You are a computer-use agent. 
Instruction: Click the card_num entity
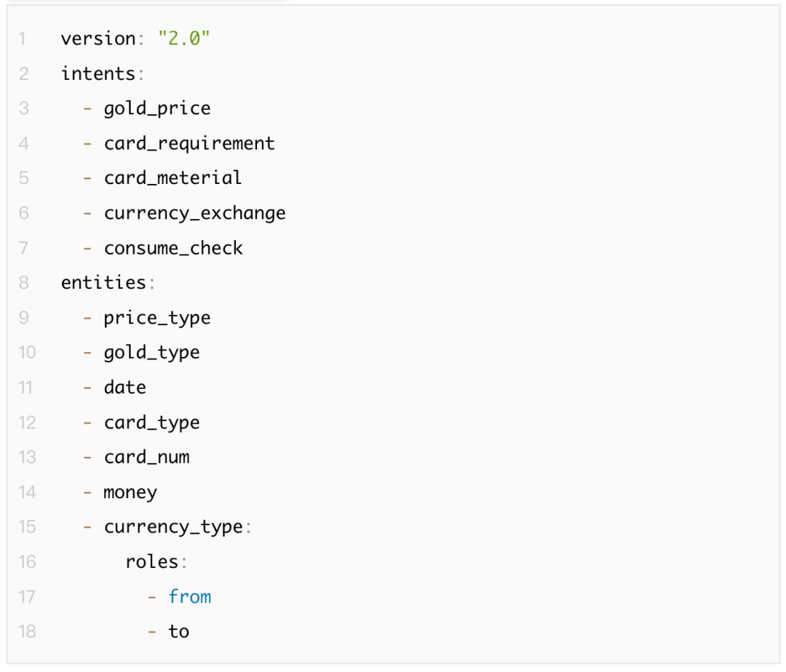(146, 457)
